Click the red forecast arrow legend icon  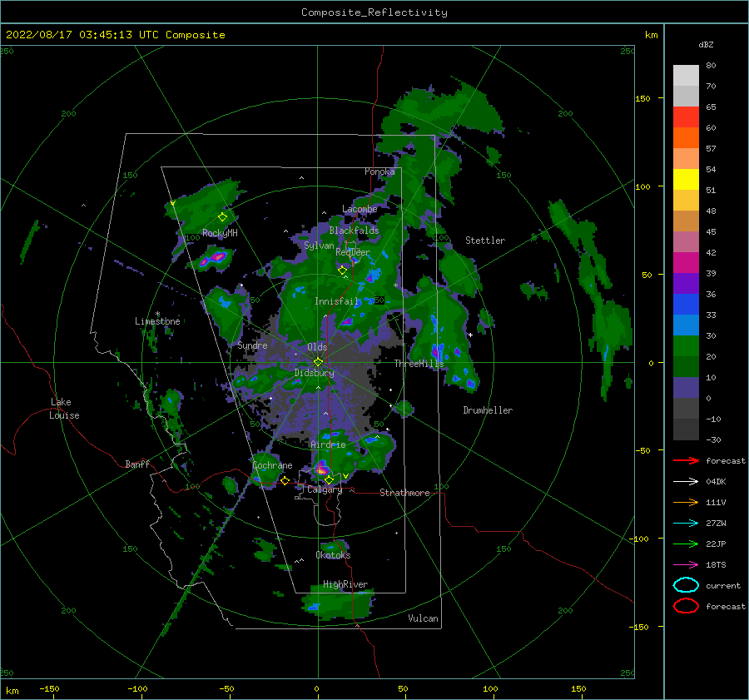686,460
